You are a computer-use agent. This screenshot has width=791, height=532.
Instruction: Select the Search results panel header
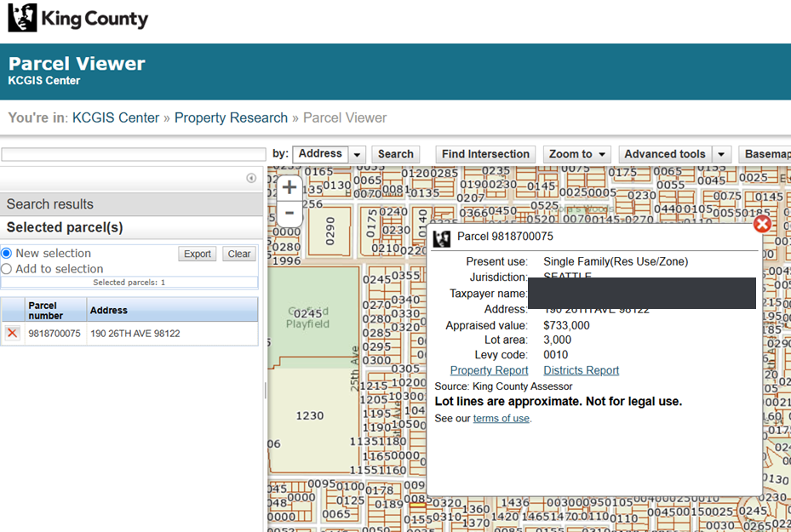pos(132,204)
